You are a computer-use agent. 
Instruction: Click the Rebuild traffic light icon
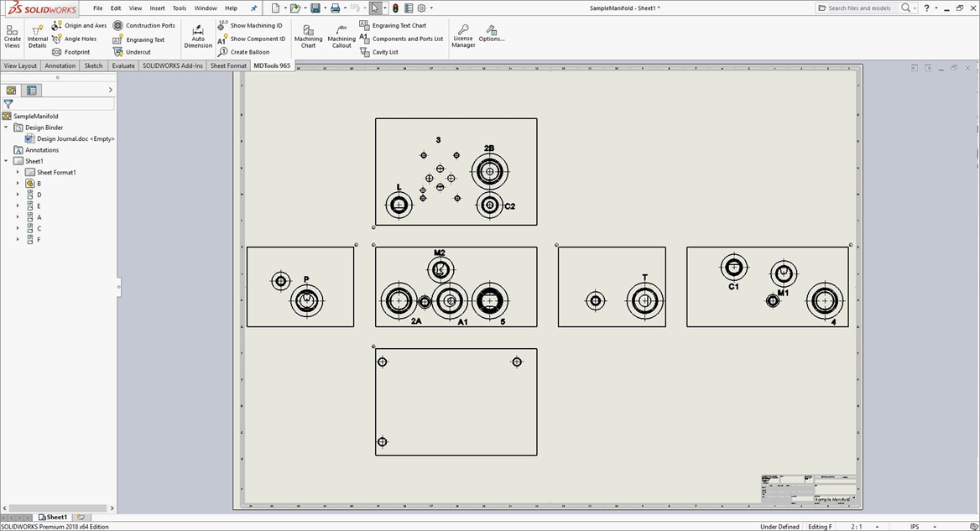click(x=395, y=8)
